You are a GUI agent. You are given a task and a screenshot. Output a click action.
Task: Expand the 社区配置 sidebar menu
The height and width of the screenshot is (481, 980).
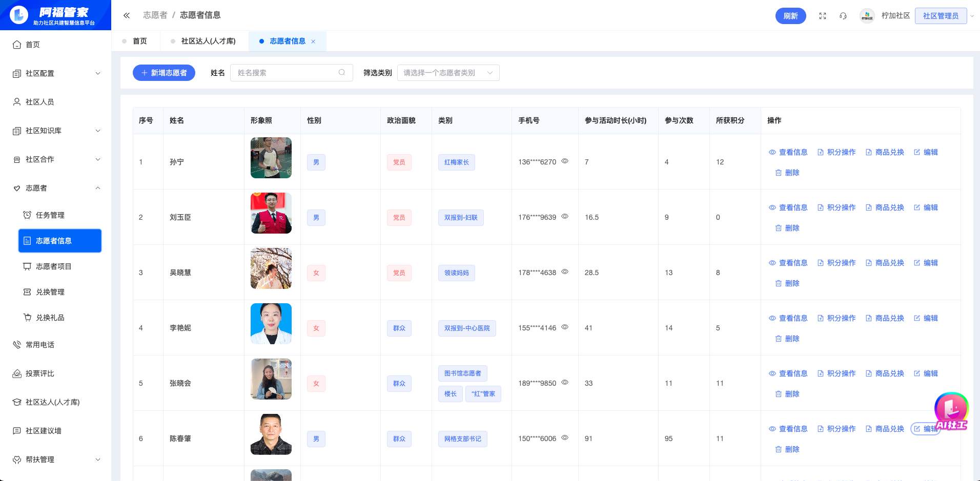[x=55, y=73]
